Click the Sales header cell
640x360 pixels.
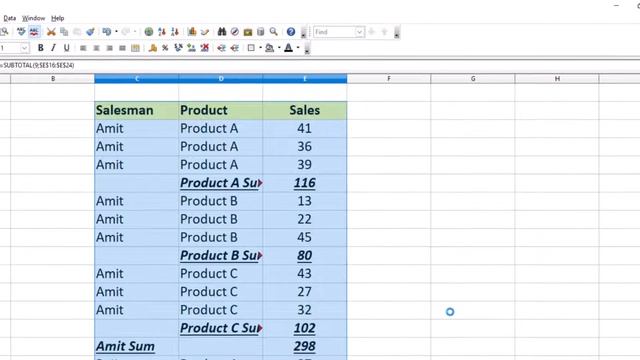click(x=305, y=110)
